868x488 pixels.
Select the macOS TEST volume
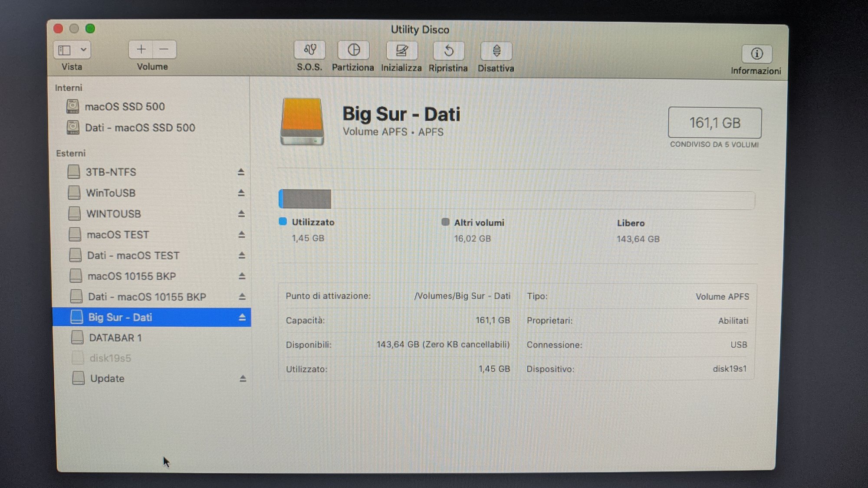click(118, 235)
